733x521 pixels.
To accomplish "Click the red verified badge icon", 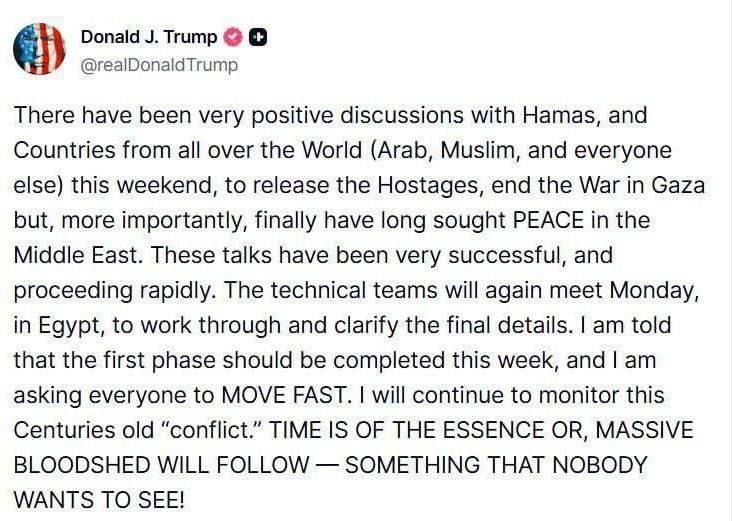I will [235, 37].
